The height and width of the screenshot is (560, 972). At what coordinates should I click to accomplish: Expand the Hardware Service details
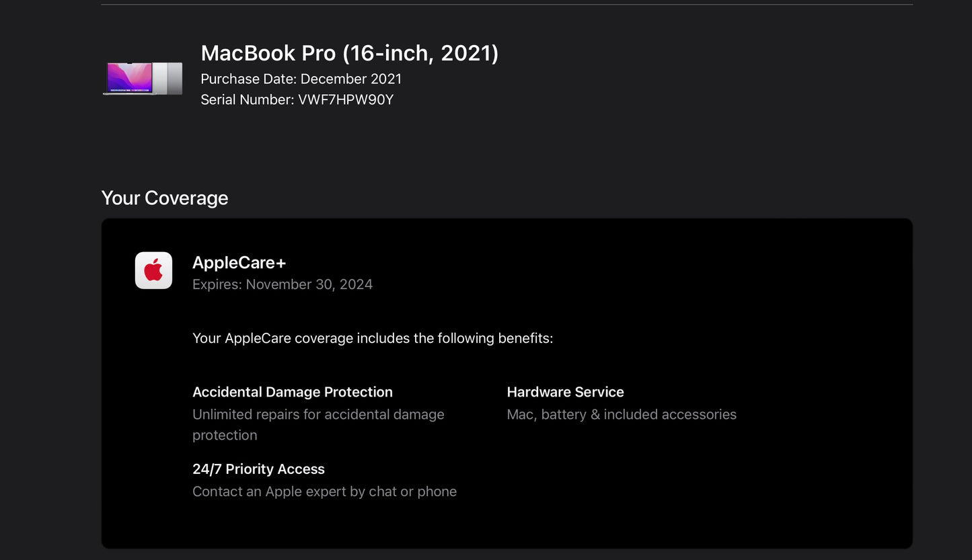click(x=565, y=392)
